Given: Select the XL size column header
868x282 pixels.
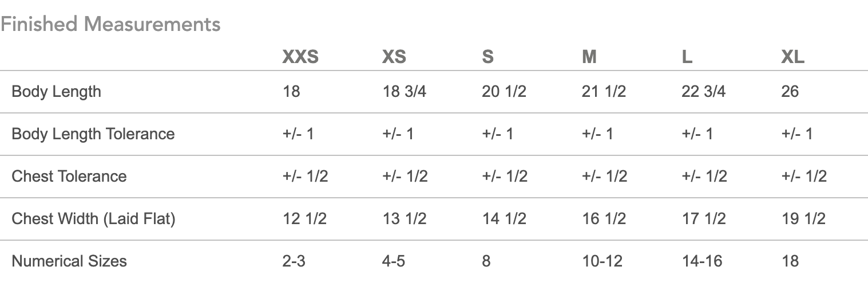Looking at the screenshot, I should tap(792, 57).
